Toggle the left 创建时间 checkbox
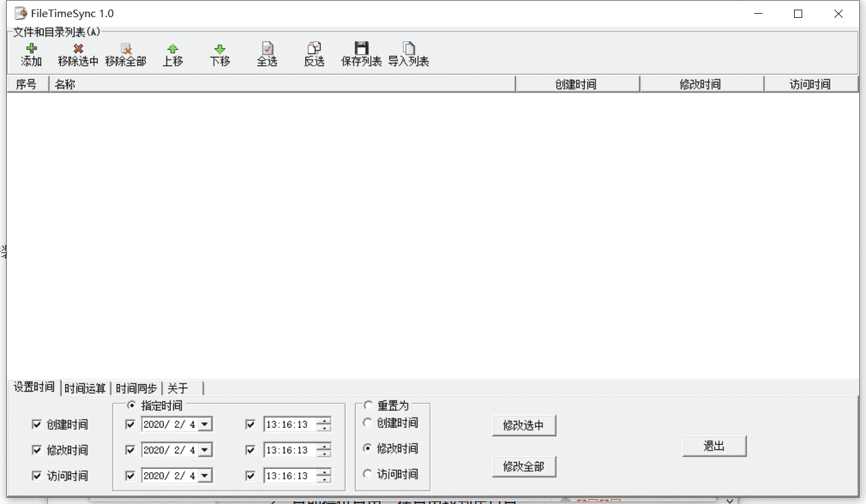 point(36,424)
